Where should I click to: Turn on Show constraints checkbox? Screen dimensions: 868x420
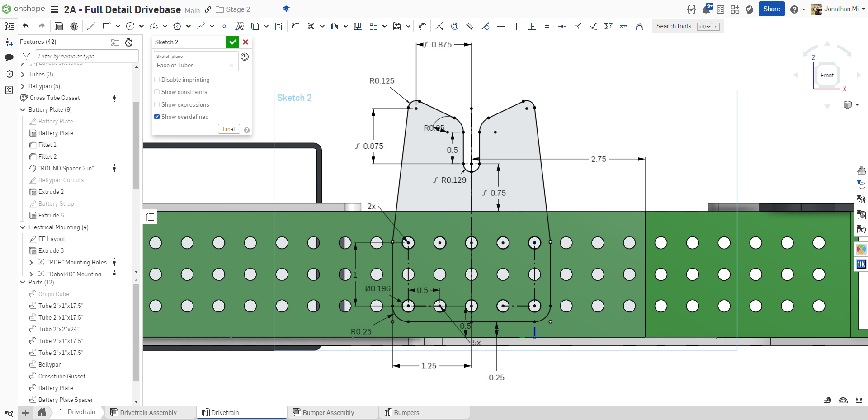coord(157,92)
